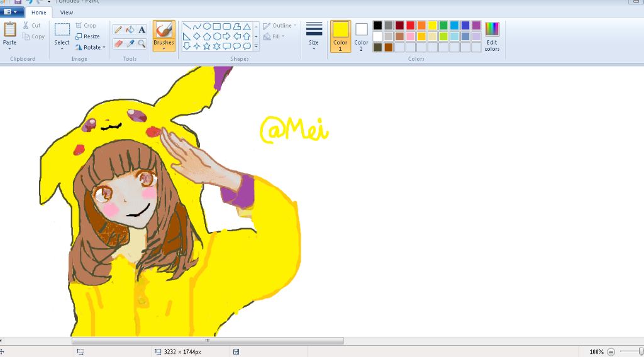Expand the Brushes dropdown arrow
644x357 pixels.
coord(164,49)
